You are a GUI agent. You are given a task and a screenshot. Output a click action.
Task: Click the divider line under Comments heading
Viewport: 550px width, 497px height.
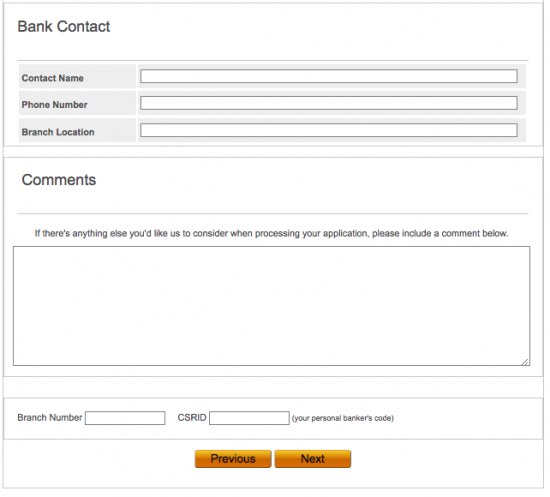click(x=273, y=213)
